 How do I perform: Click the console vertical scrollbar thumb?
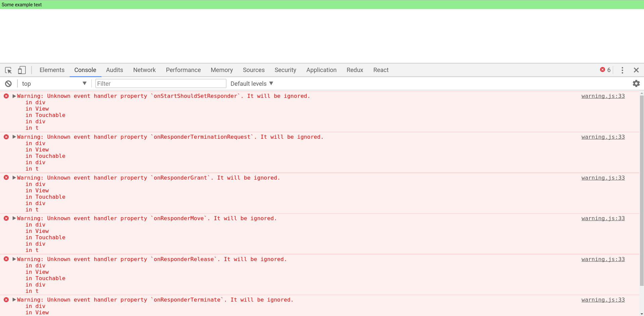tap(642, 191)
